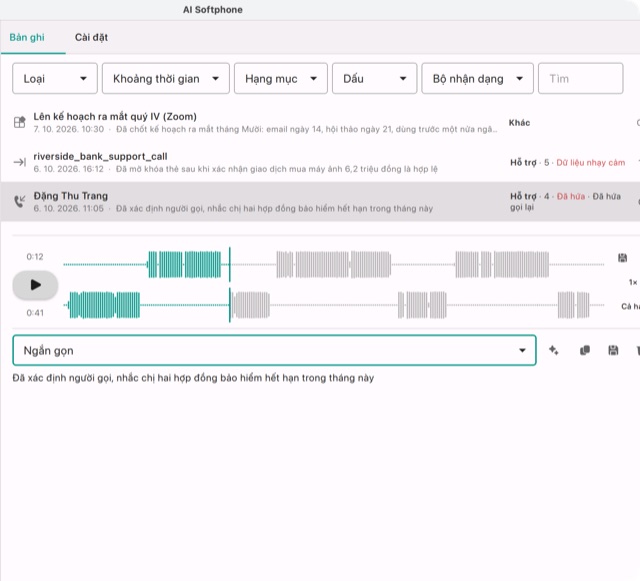Play the selected recording

click(35, 285)
